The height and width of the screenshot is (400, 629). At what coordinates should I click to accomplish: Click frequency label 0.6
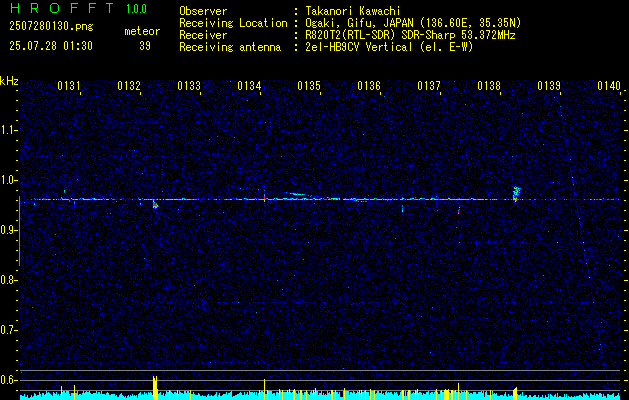click(8, 380)
